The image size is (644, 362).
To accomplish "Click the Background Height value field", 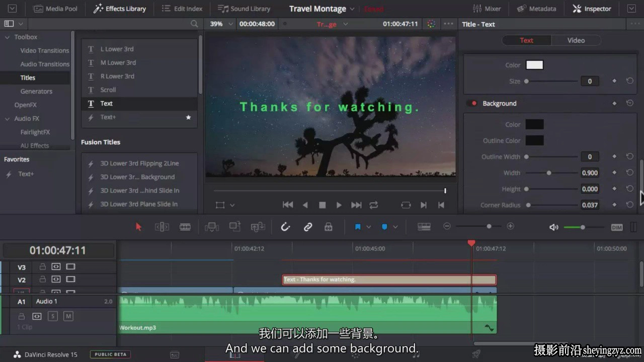I will click(x=590, y=189).
